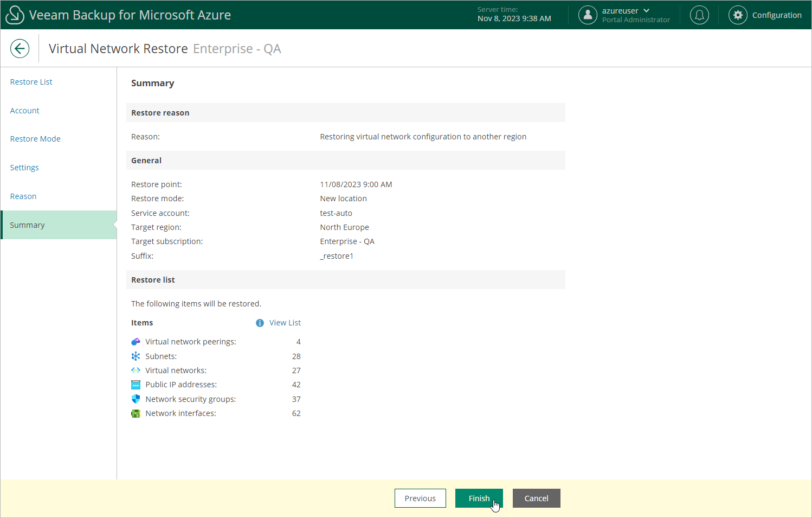812x518 pixels.
Task: Click the Virtual networks count '27'
Action: click(x=296, y=370)
